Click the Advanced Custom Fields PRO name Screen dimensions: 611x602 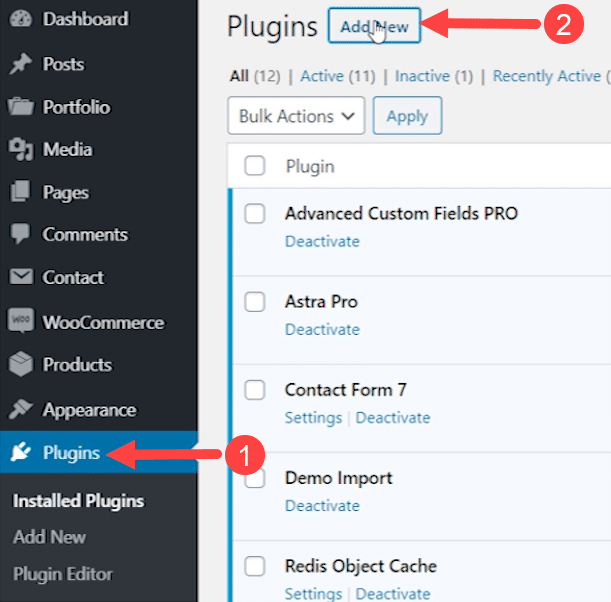(x=401, y=214)
